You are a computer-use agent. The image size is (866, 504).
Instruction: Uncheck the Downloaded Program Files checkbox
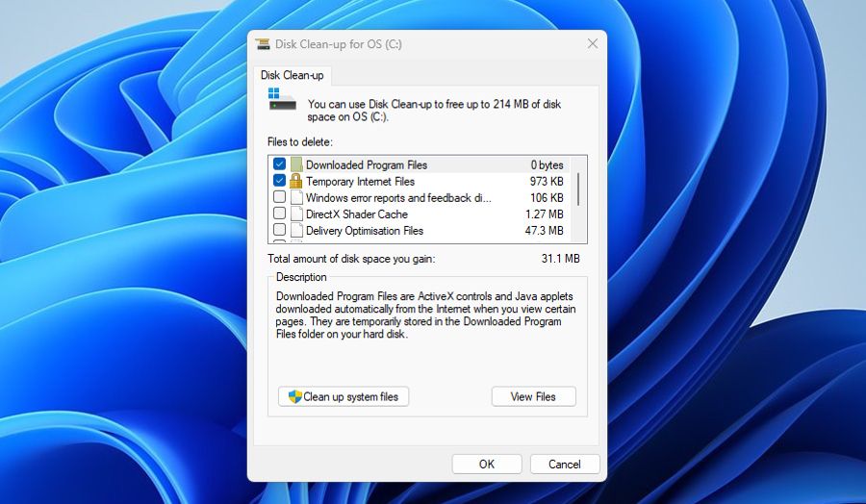[279, 164]
